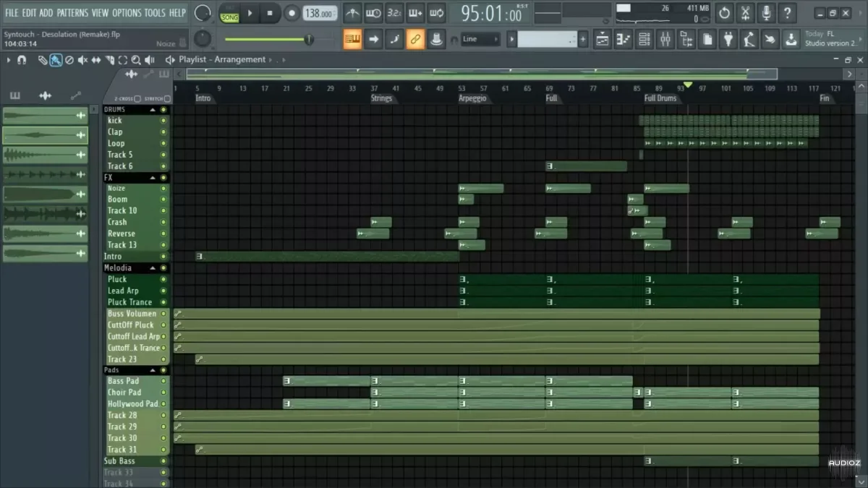Open the Playlist view icon
The height and width of the screenshot is (488, 868).
click(x=603, y=39)
